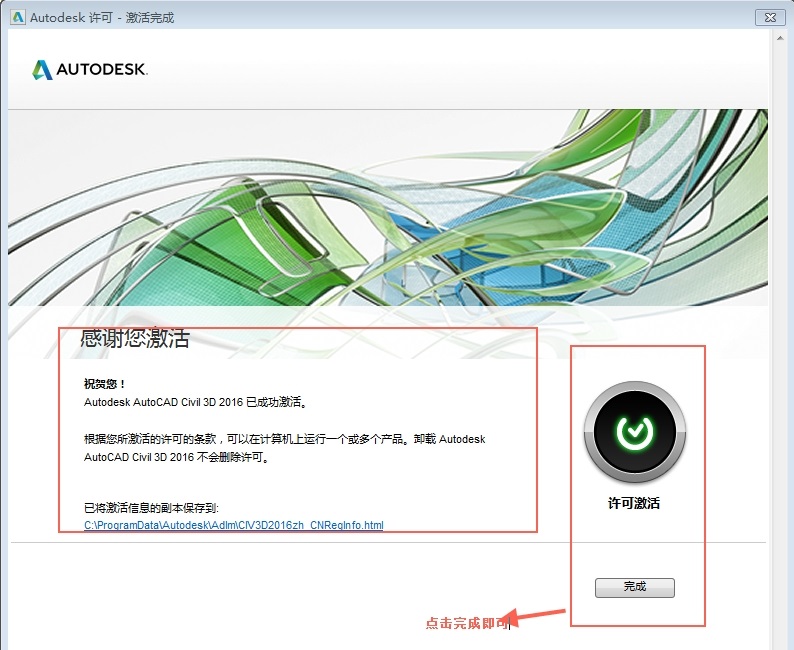Click the AUTODESK logo
This screenshot has width=794, height=650.
click(x=90, y=70)
